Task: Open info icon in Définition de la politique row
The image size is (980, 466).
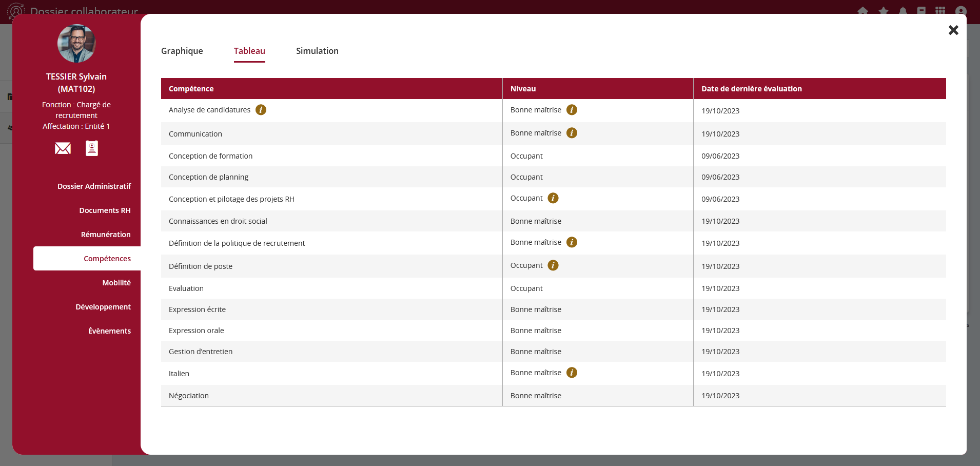Action: point(572,242)
